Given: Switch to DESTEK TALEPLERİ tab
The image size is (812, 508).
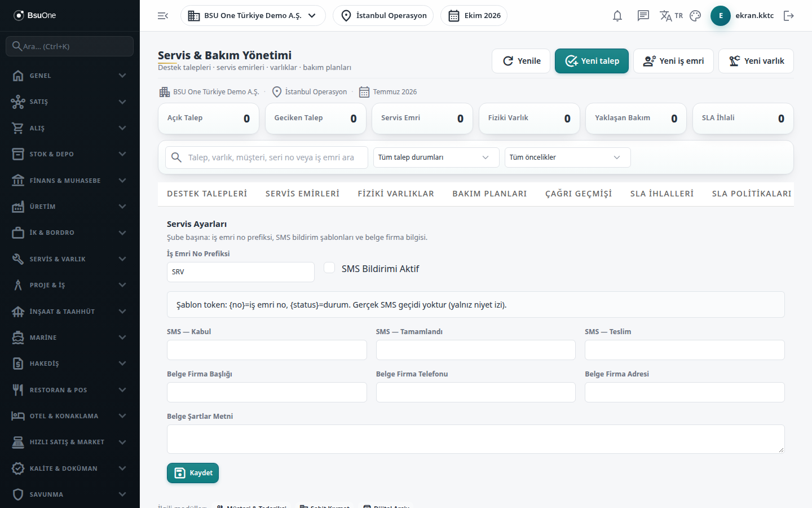Looking at the screenshot, I should tap(207, 194).
